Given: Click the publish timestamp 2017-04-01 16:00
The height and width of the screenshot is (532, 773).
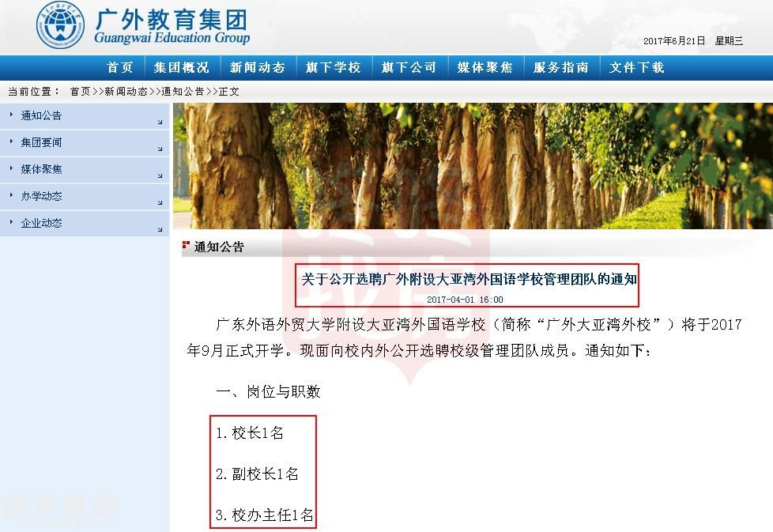Looking at the screenshot, I should [x=465, y=300].
